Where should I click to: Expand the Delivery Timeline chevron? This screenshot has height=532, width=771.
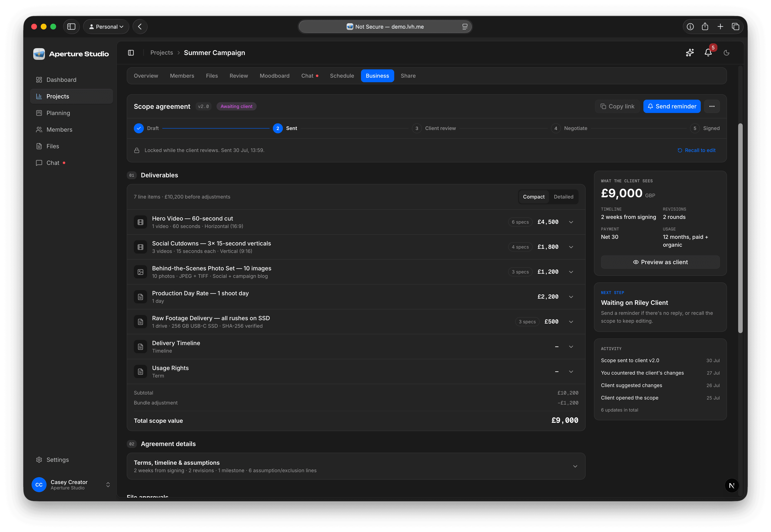click(571, 347)
